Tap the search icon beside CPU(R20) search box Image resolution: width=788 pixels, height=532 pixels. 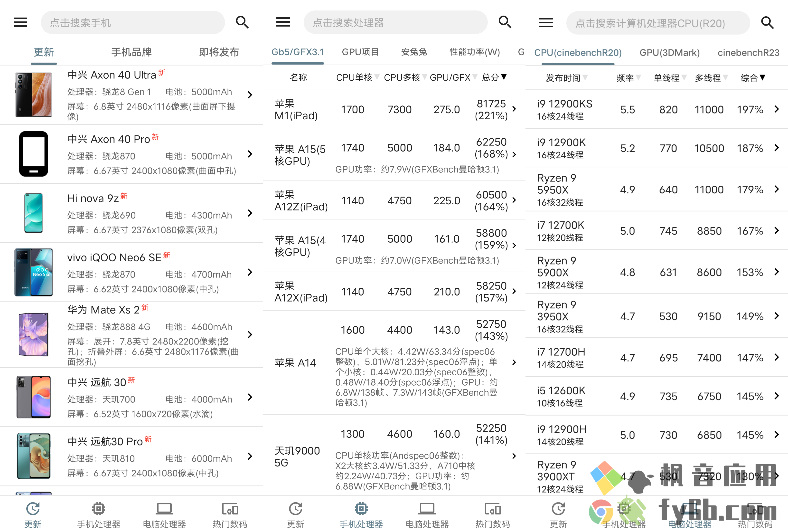[x=767, y=23]
